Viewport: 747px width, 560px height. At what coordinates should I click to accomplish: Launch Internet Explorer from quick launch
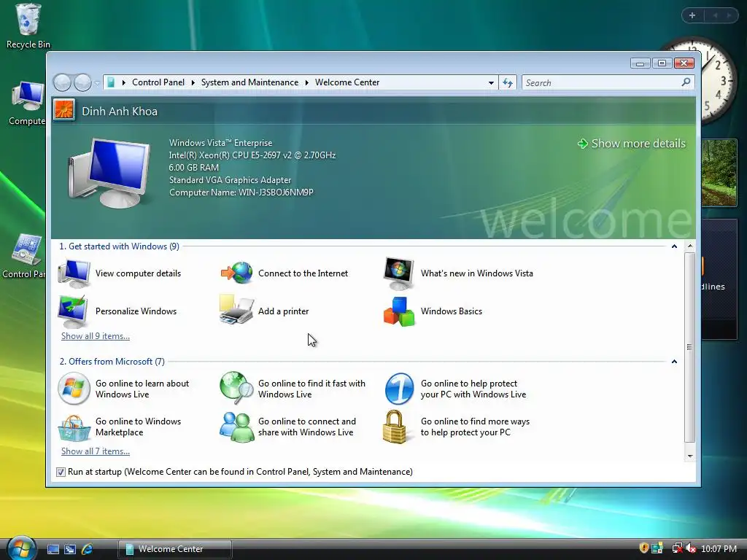88,549
